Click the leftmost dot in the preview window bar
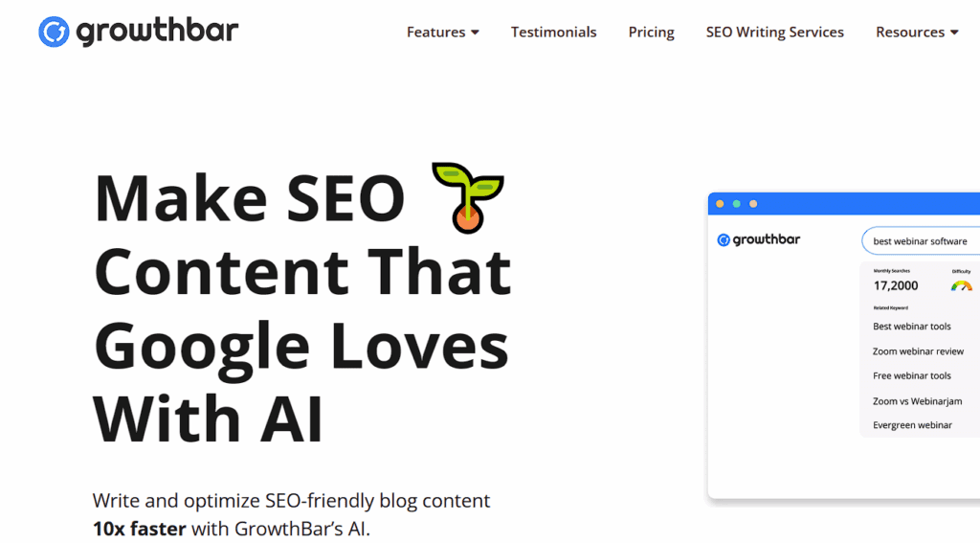The height and width of the screenshot is (543, 980). point(720,204)
